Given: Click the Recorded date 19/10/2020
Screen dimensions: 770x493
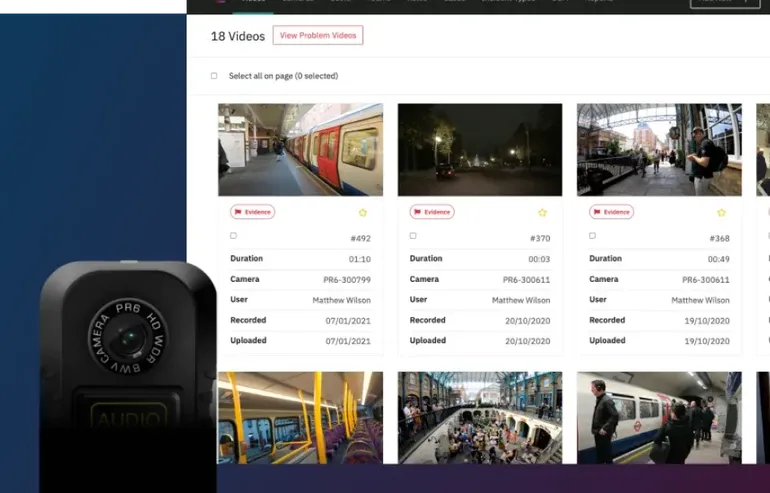Looking at the screenshot, I should tap(707, 321).
